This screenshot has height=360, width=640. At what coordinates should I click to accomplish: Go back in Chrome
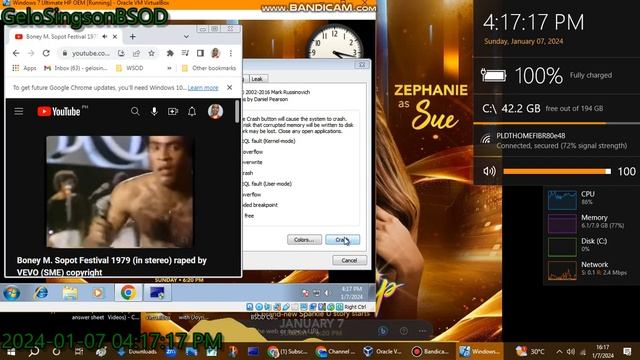pyautogui.click(x=16, y=53)
